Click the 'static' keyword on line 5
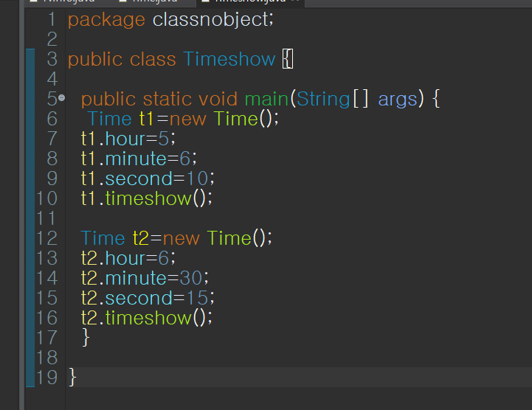The image size is (532, 410). (167, 99)
